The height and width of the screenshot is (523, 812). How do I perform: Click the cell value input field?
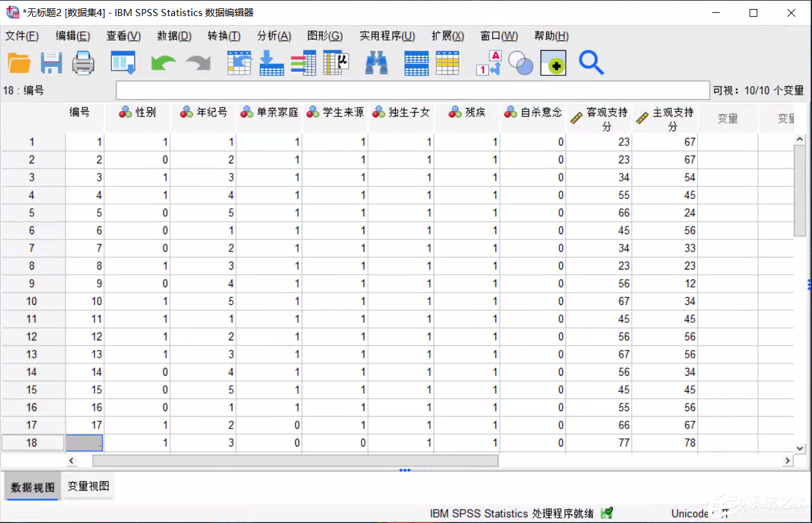pos(412,91)
